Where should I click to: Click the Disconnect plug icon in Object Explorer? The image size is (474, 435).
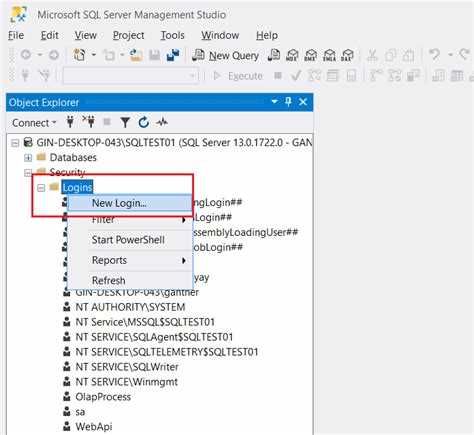[x=89, y=122]
